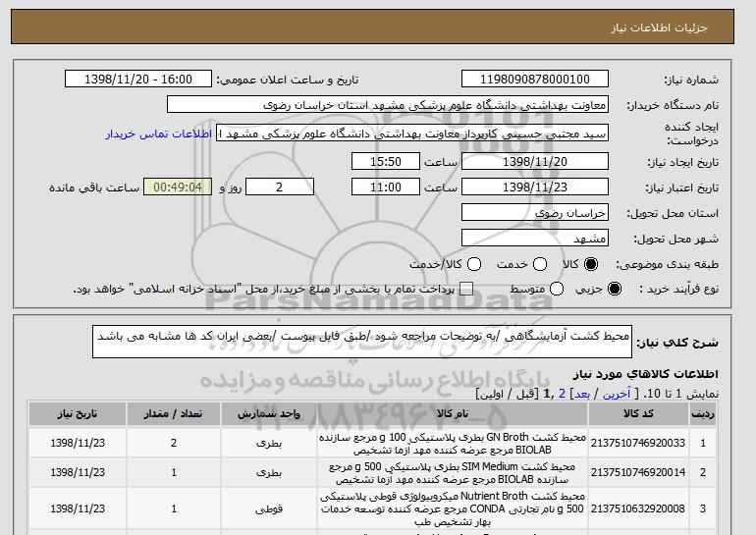
Task: Click the بطری unit cell in GN Broth row
Action: [269, 444]
